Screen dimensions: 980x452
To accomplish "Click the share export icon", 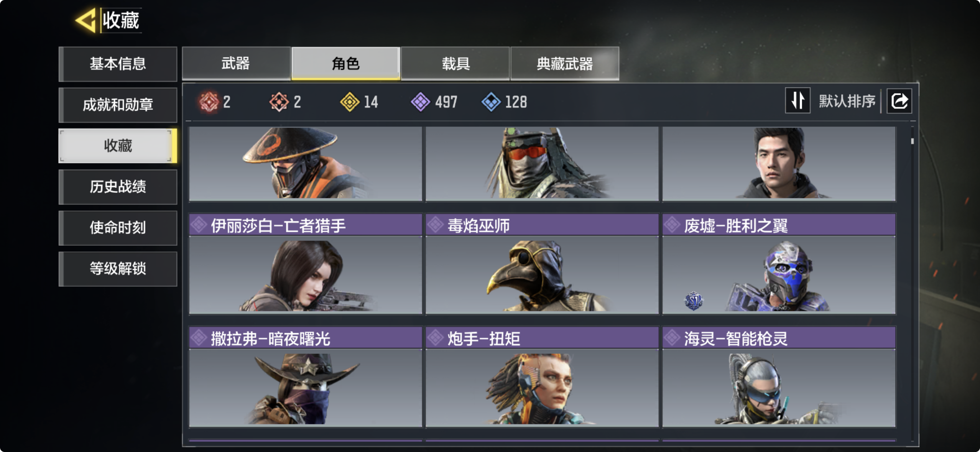I will [x=899, y=101].
